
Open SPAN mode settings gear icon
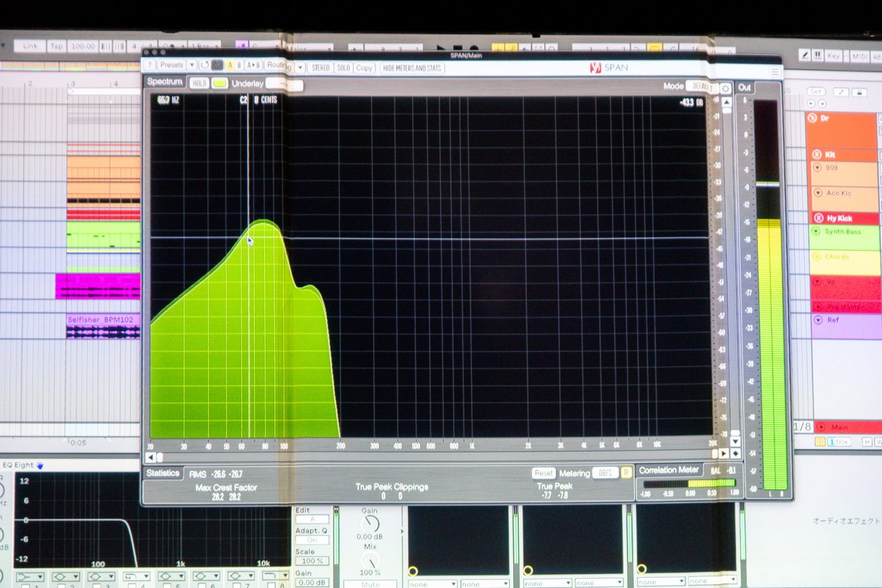[725, 88]
